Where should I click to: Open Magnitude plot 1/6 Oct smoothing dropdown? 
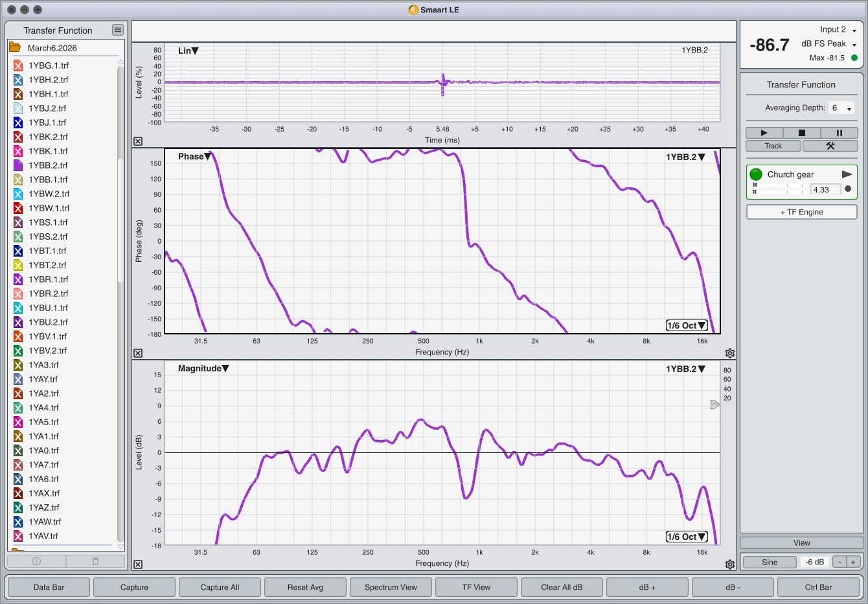[687, 537]
